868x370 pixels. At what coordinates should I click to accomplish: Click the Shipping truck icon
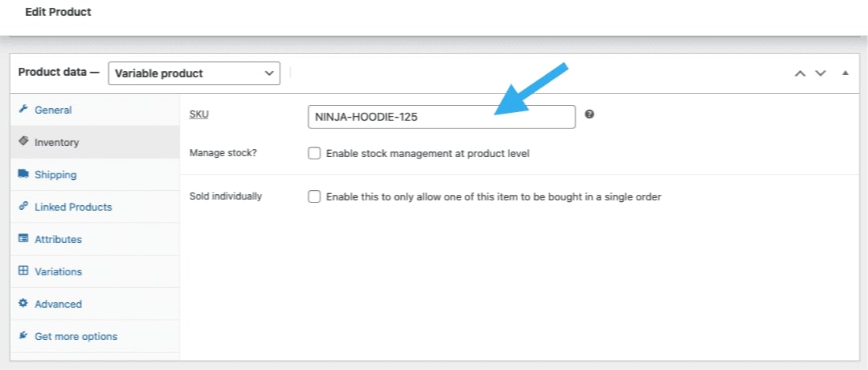coord(23,174)
